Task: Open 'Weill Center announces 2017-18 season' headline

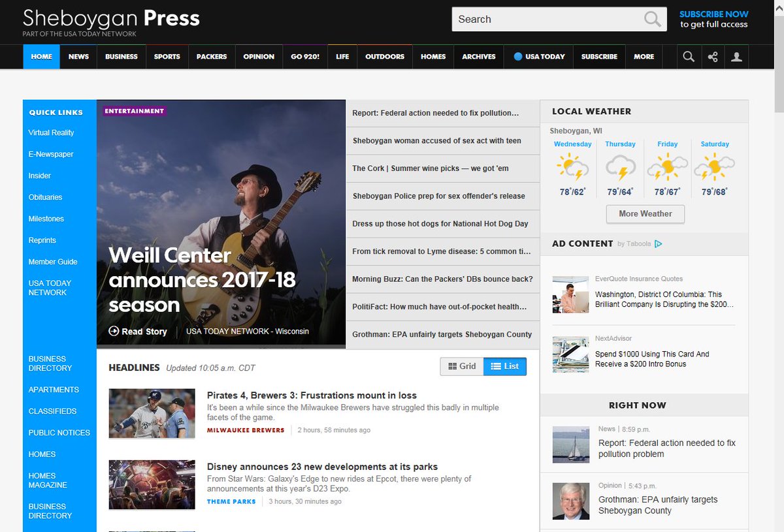Action: pyautogui.click(x=202, y=280)
